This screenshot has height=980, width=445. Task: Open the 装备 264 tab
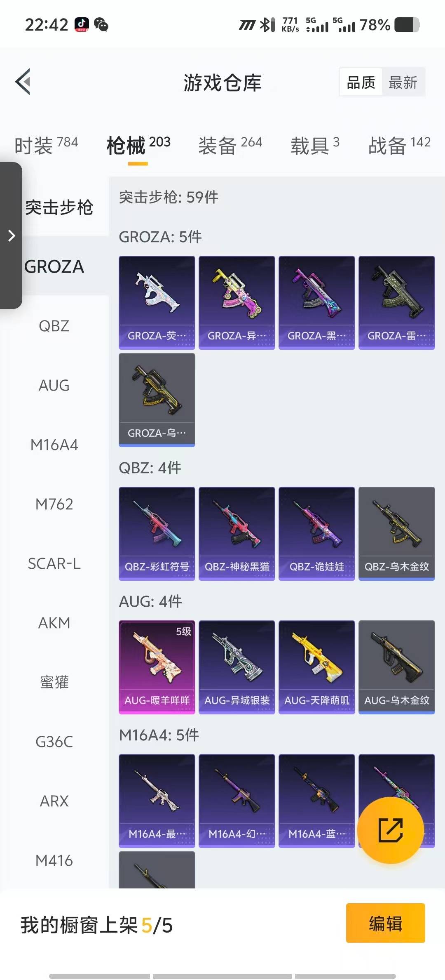click(x=230, y=145)
